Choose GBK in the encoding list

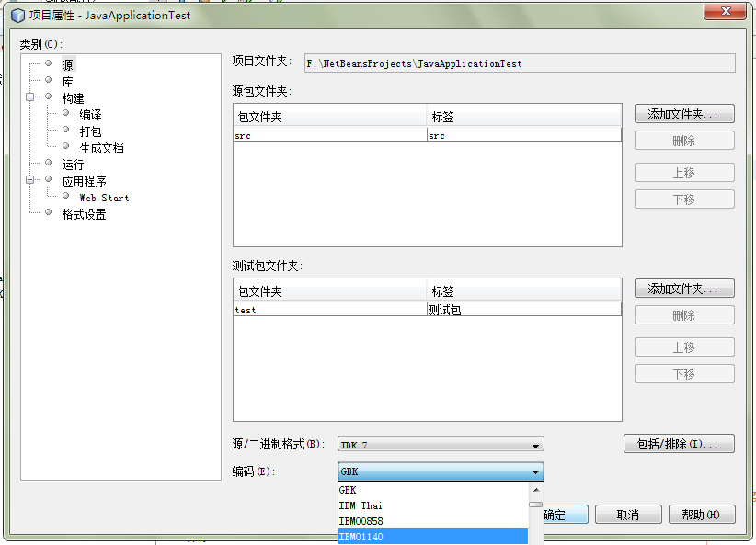pos(433,490)
